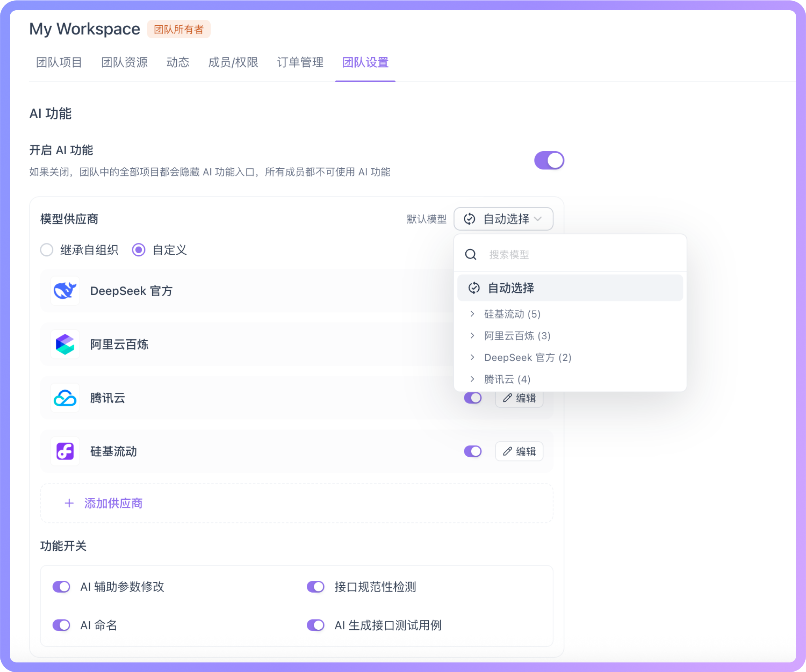Click the plus icon beside 添加供应商

click(x=69, y=503)
